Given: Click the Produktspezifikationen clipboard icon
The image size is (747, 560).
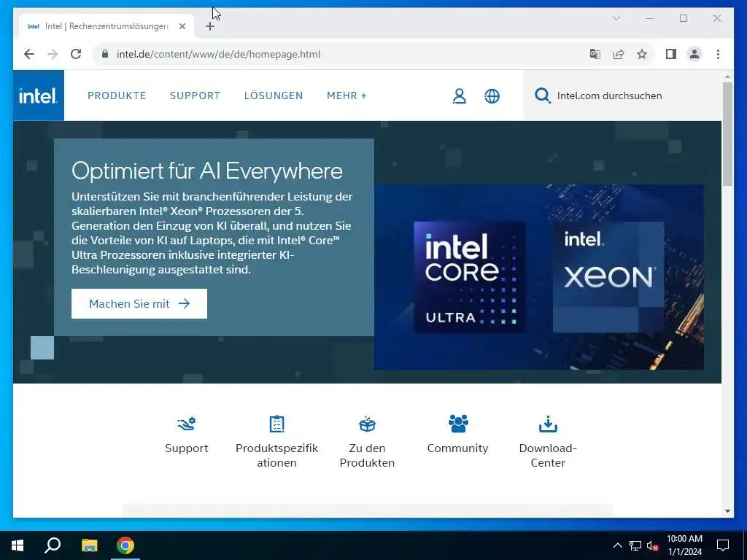Looking at the screenshot, I should coord(276,424).
